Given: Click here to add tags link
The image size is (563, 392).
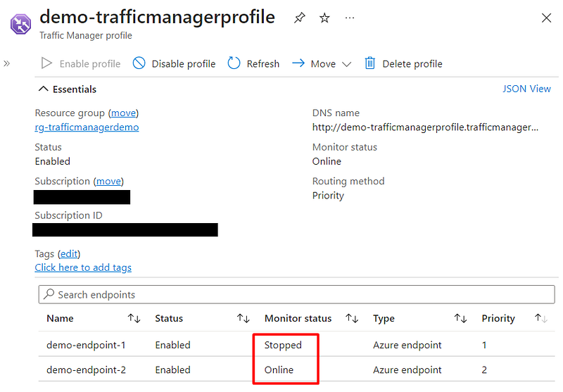Looking at the screenshot, I should click(83, 267).
